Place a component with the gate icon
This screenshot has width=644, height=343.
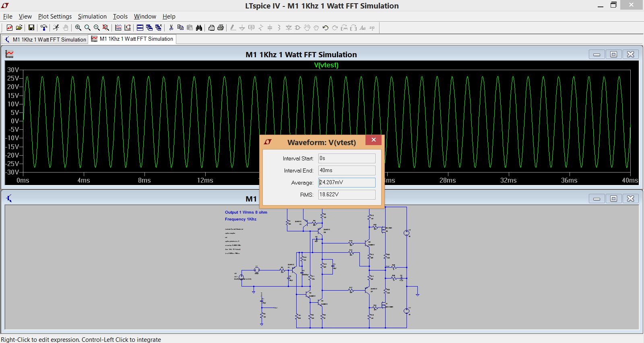click(298, 28)
